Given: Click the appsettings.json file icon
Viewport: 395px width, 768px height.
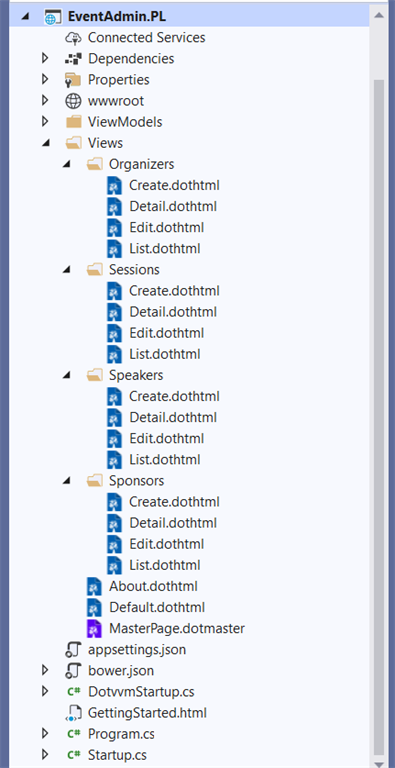Looking at the screenshot, I should pyautogui.click(x=73, y=650).
